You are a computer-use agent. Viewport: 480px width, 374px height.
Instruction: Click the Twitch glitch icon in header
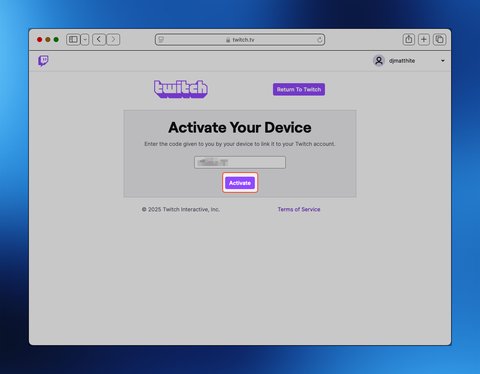(43, 61)
